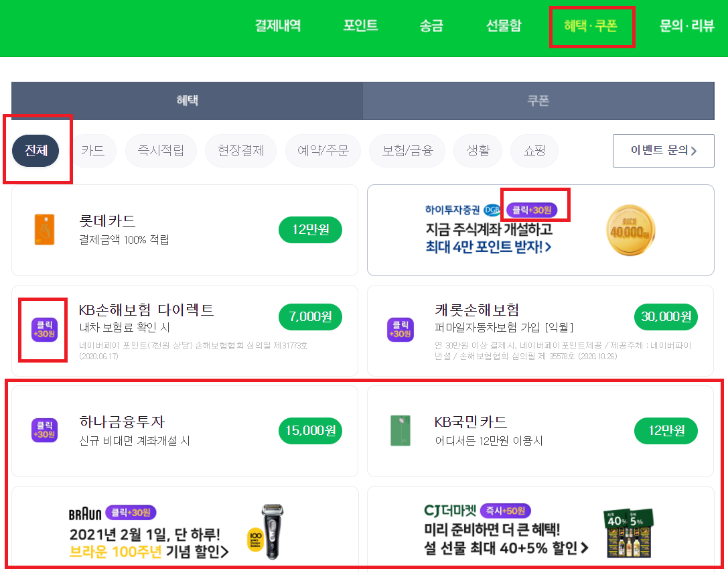Click the 롯데카드 orange card icon
The image size is (728, 573).
[x=44, y=230]
